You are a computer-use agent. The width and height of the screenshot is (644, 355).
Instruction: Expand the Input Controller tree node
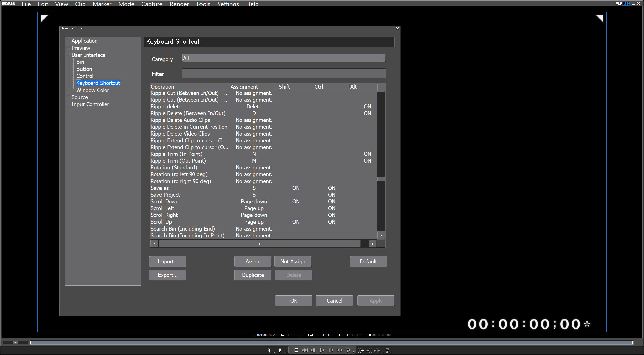69,104
